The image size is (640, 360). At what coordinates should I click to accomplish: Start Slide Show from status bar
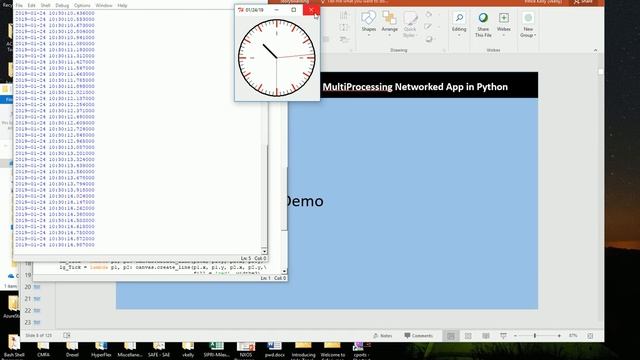pyautogui.click(x=503, y=336)
